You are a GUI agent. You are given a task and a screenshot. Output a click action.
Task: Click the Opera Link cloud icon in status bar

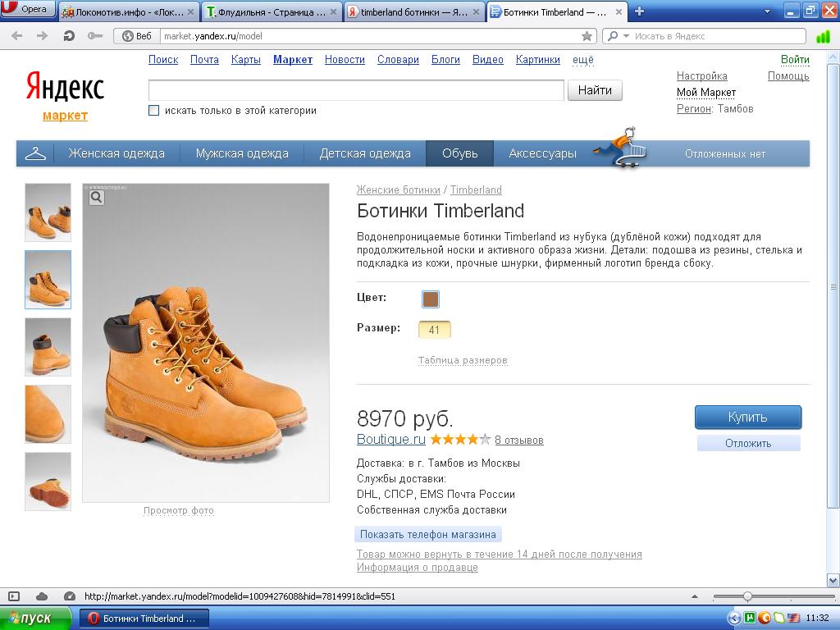(x=41, y=596)
